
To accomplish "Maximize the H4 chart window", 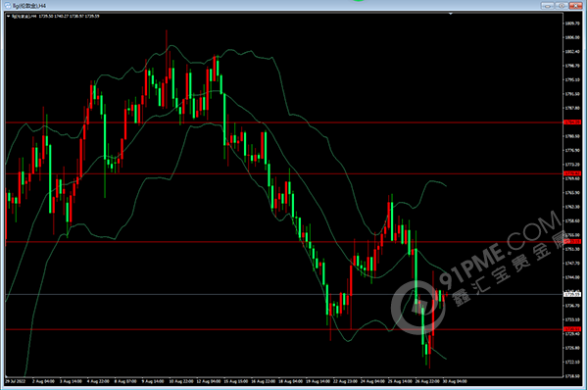I will 562,6.
